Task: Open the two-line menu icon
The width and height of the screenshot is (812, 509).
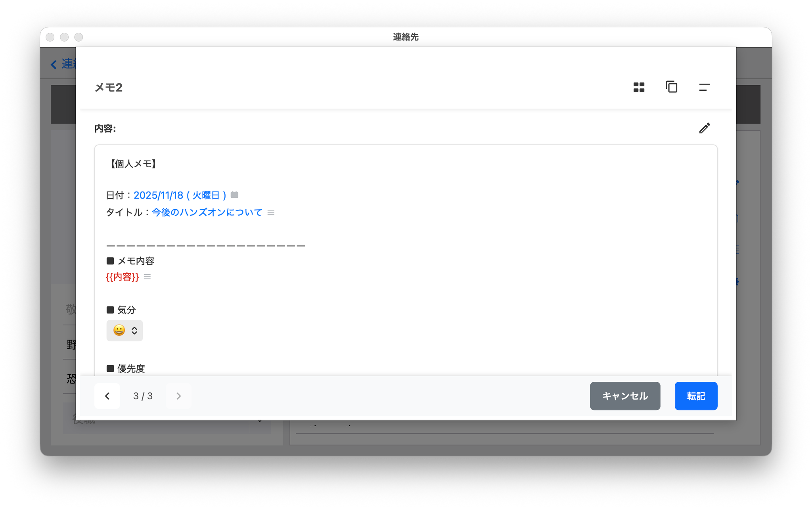Action: (x=704, y=87)
